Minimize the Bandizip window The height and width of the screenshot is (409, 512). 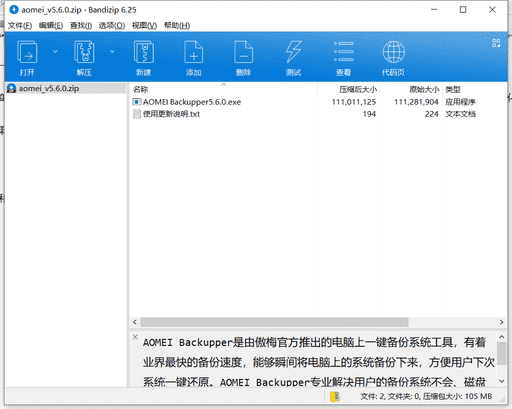(x=434, y=10)
